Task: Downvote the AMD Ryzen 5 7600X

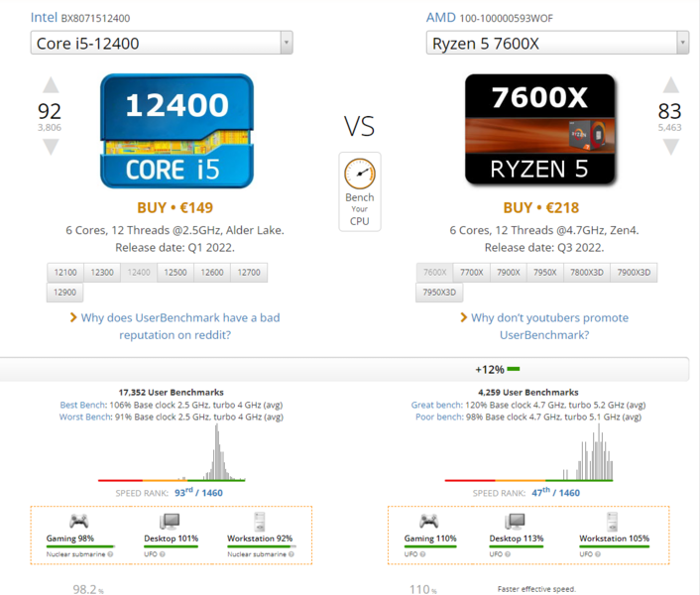Action: 670,148
